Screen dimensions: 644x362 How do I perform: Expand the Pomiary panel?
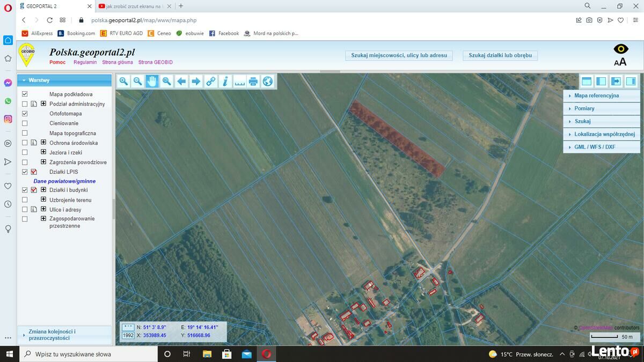601,108
